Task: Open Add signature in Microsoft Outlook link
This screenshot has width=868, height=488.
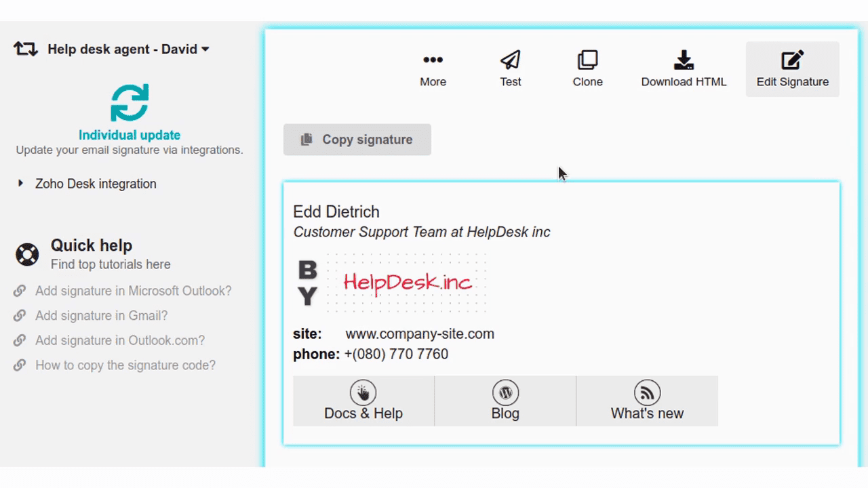Action: [x=133, y=290]
